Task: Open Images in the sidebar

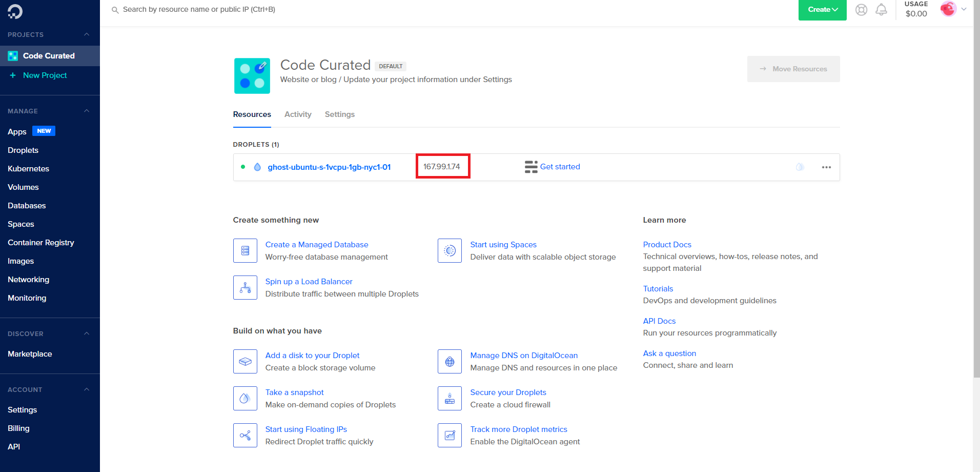Action: [x=21, y=261]
